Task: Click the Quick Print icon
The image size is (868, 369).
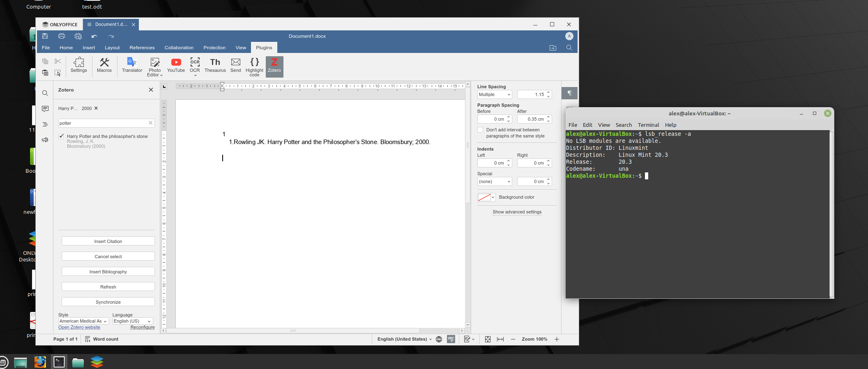Action: click(x=78, y=36)
